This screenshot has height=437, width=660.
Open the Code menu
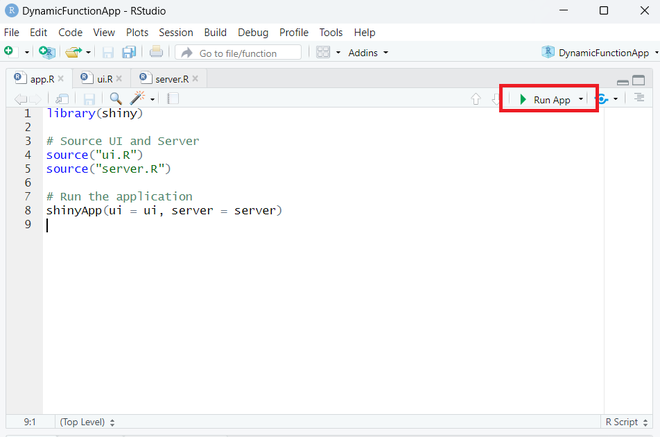pos(70,32)
